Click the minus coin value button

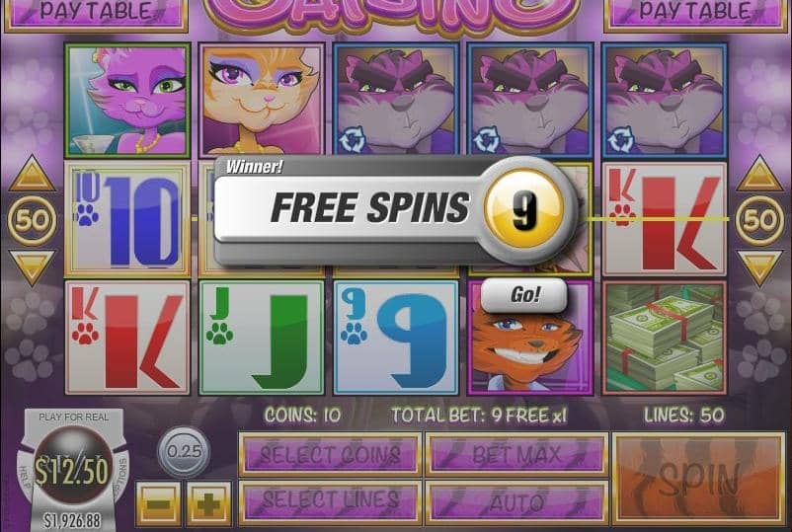click(x=159, y=503)
